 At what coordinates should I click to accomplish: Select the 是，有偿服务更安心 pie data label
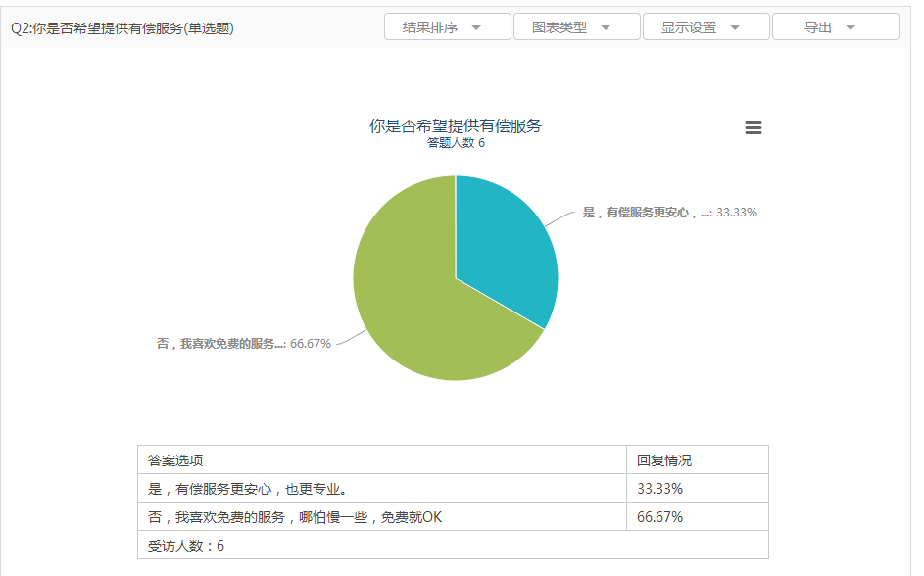click(669, 212)
